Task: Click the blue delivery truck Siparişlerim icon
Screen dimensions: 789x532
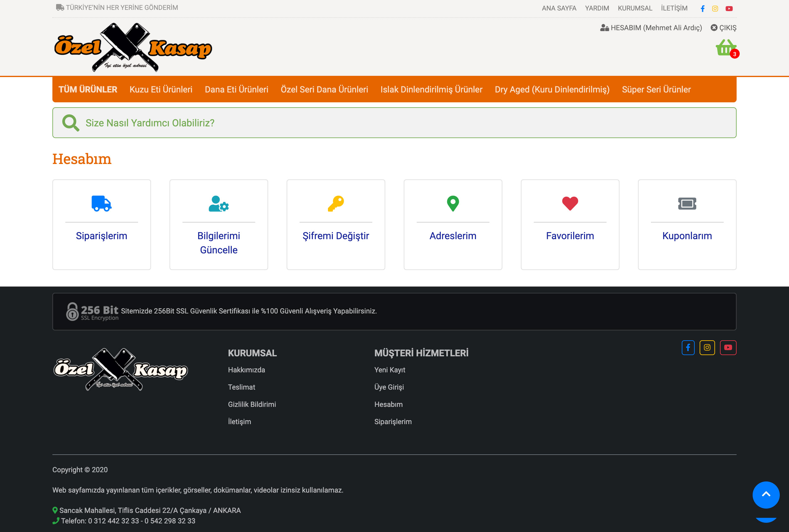Action: coord(101,203)
